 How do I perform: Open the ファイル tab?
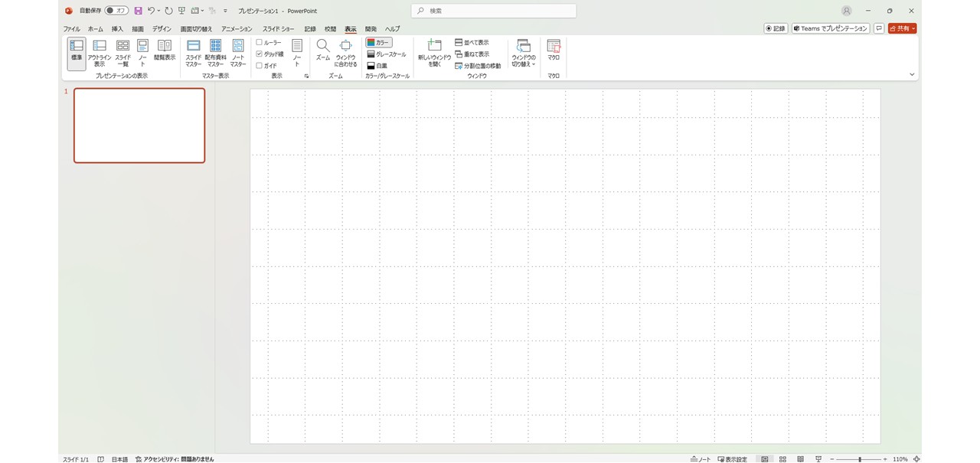(71, 29)
